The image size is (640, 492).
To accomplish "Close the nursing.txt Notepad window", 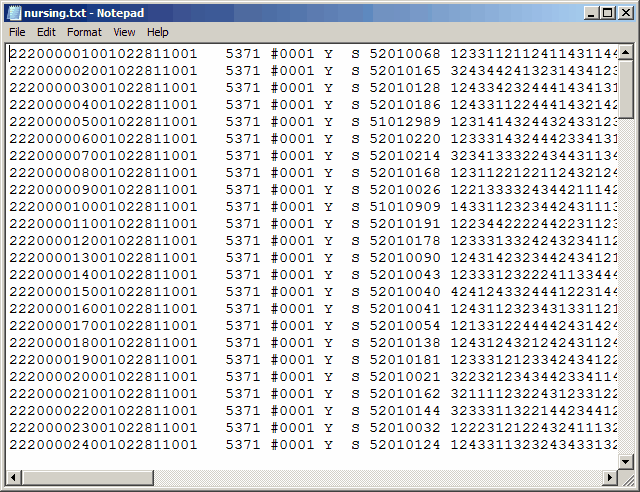I will pos(624,13).
